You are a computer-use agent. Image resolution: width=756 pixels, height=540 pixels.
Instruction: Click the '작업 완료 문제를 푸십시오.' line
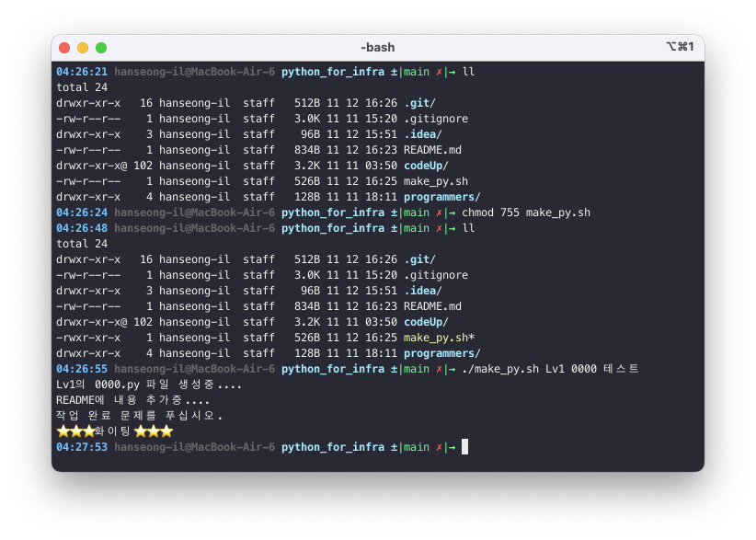coord(140,416)
